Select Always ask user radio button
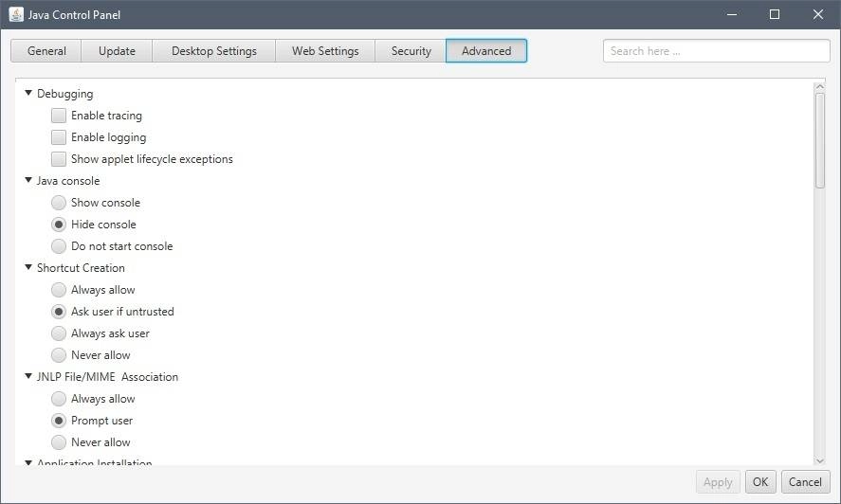 coord(59,333)
